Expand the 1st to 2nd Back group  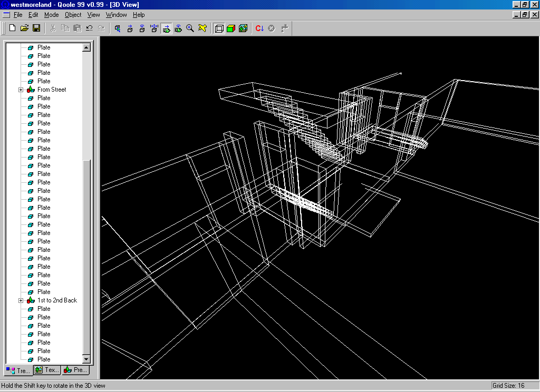(21, 300)
